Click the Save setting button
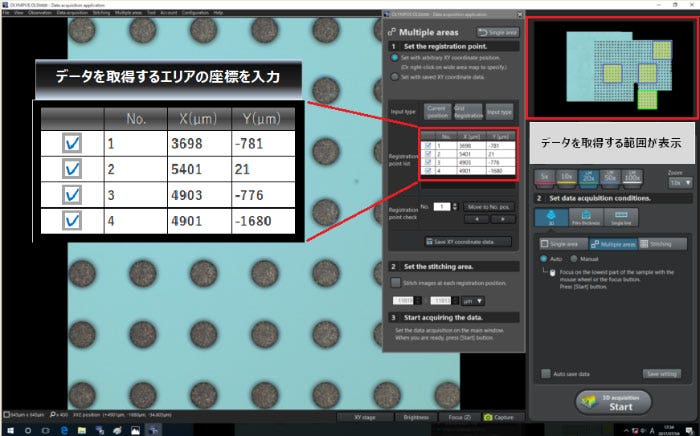This screenshot has height=436, width=700. 662,374
